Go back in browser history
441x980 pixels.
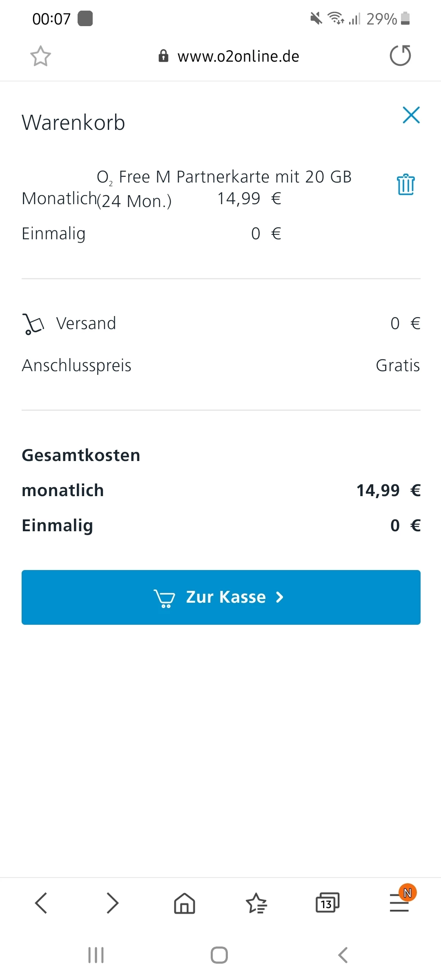coord(41,903)
